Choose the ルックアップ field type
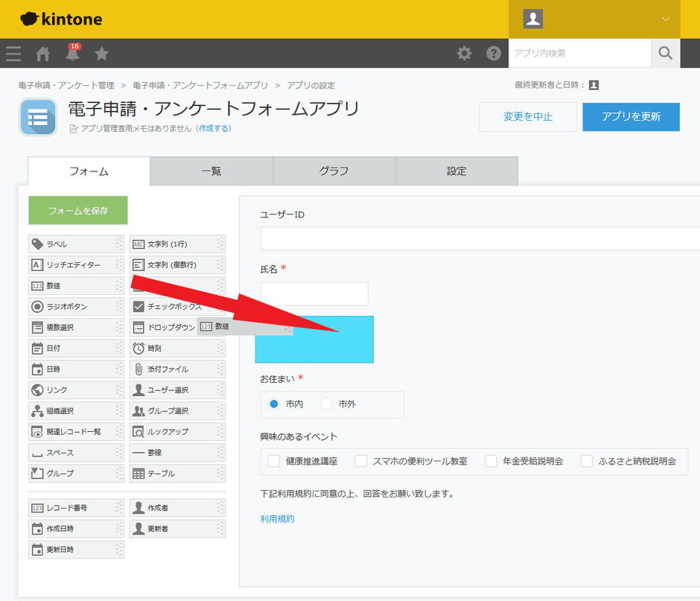 (177, 431)
